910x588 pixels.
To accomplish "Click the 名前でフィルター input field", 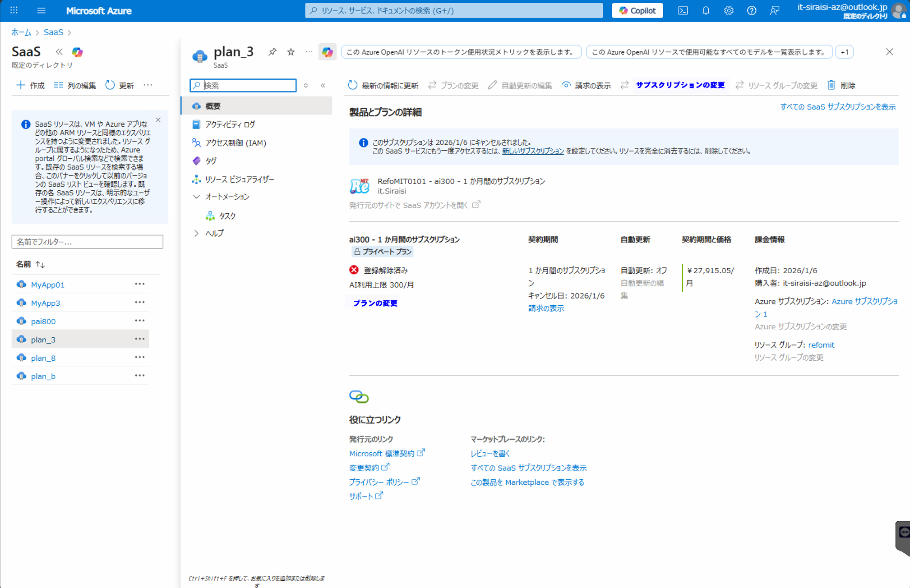I will click(87, 242).
